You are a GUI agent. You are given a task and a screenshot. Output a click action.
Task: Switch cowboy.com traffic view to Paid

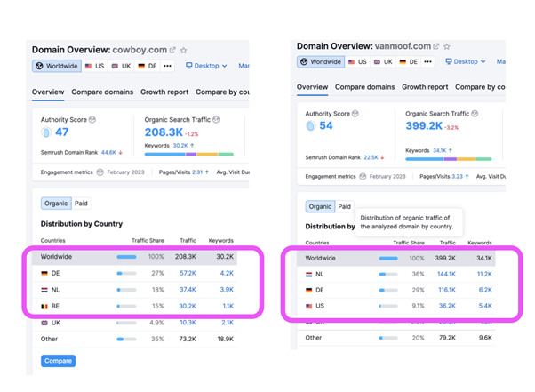click(81, 204)
